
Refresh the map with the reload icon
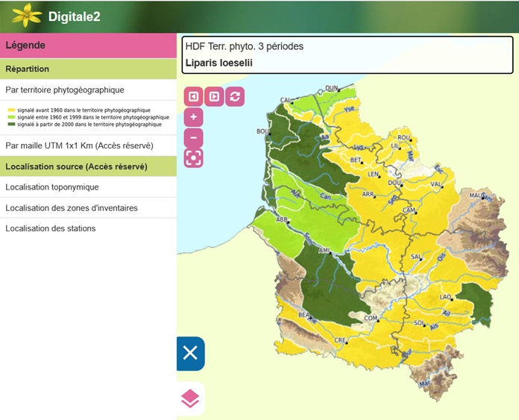[235, 96]
